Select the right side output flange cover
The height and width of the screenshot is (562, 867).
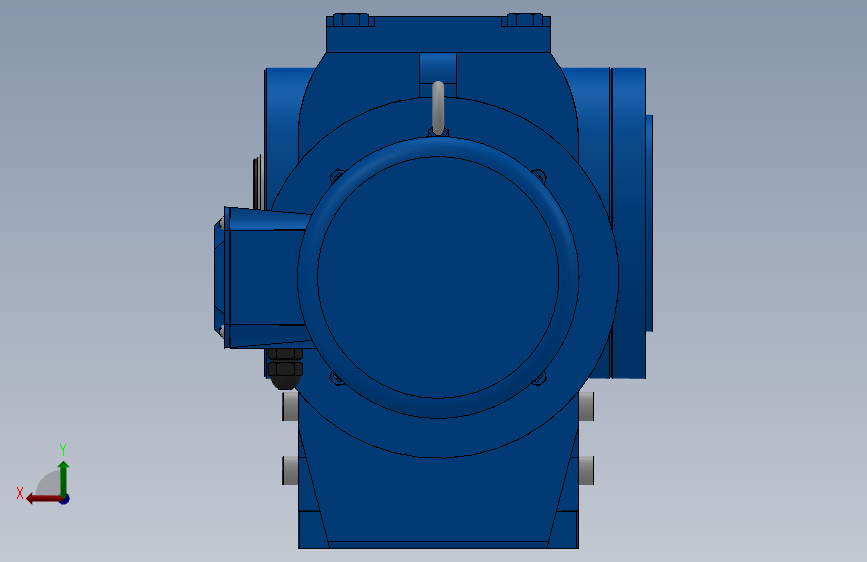(x=631, y=223)
